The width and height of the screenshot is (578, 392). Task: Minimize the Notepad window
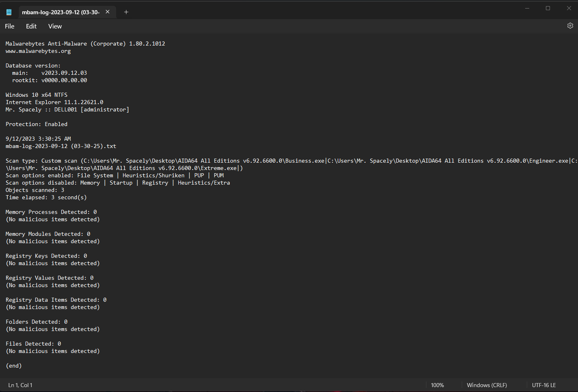point(527,8)
